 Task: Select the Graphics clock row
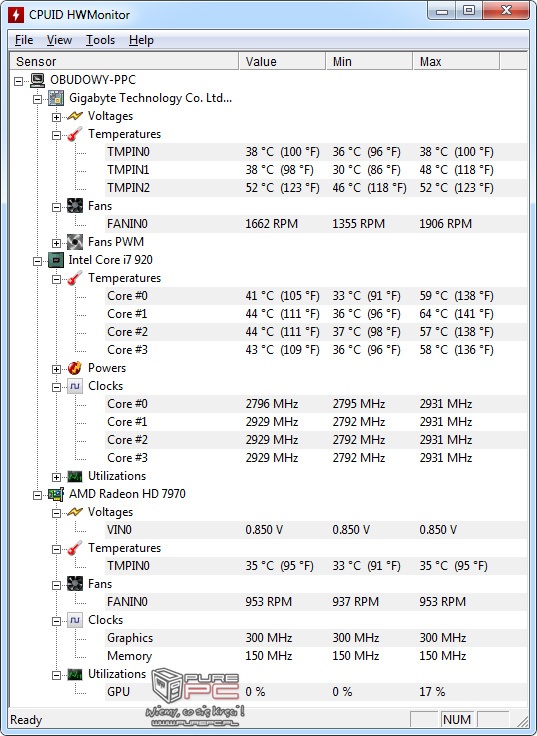(x=315, y=638)
